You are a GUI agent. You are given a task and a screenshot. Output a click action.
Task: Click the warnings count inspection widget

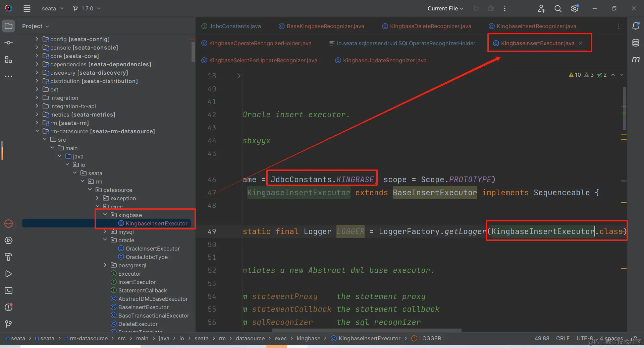[575, 75]
